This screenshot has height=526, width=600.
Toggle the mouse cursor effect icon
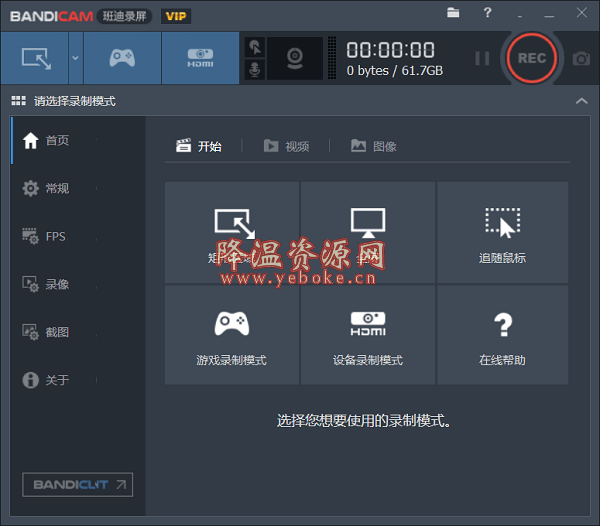click(x=255, y=47)
